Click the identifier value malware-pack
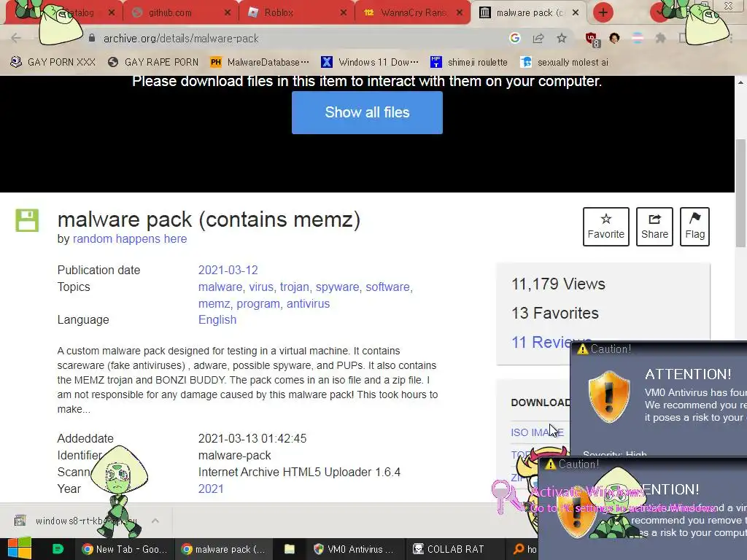Viewport: 747px width, 560px height. coord(234,455)
